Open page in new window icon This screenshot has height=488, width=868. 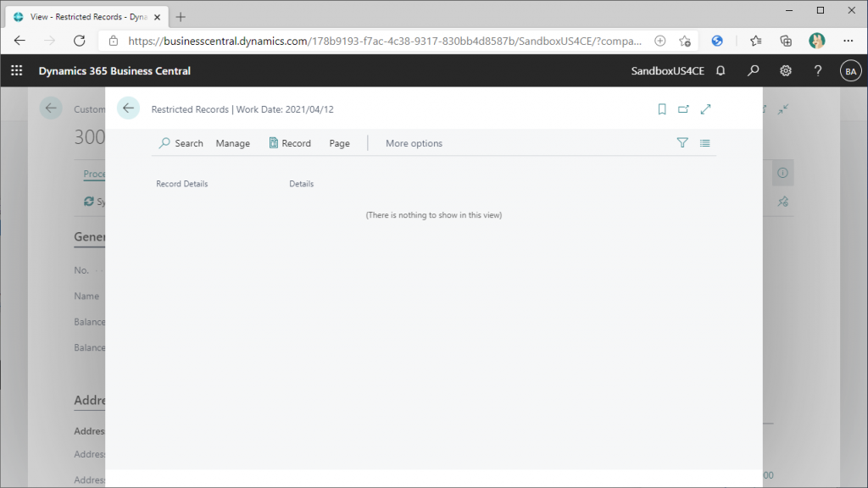point(684,109)
